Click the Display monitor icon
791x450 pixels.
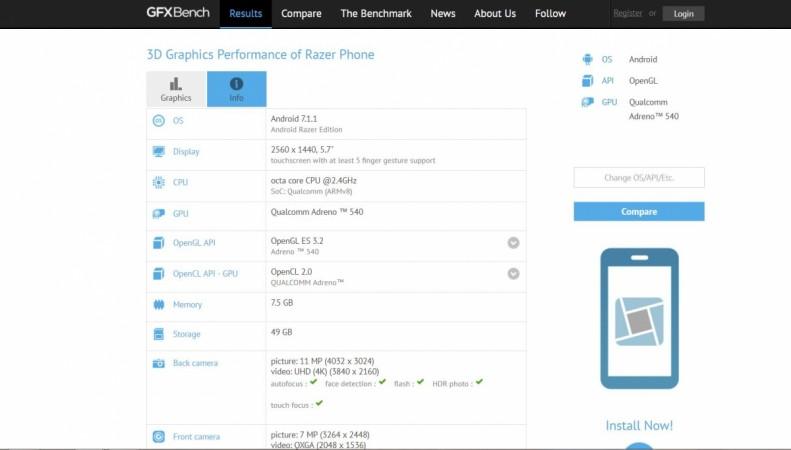158,151
